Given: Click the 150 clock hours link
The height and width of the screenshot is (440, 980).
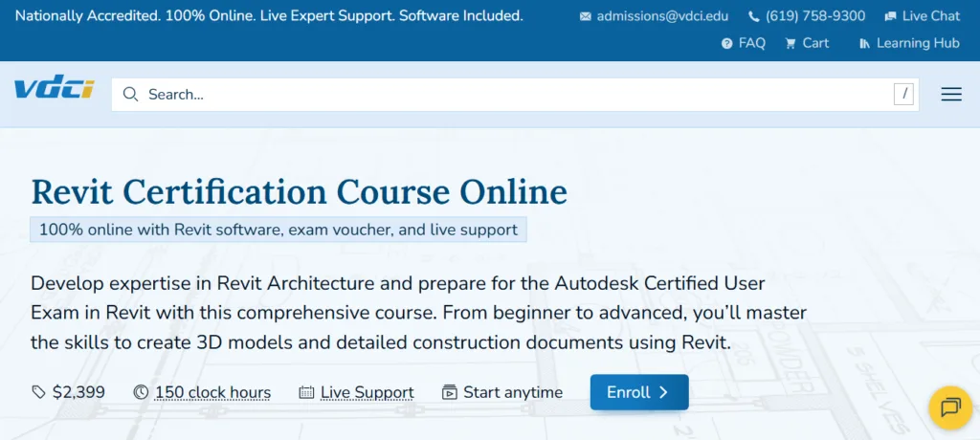Looking at the screenshot, I should tap(212, 392).
